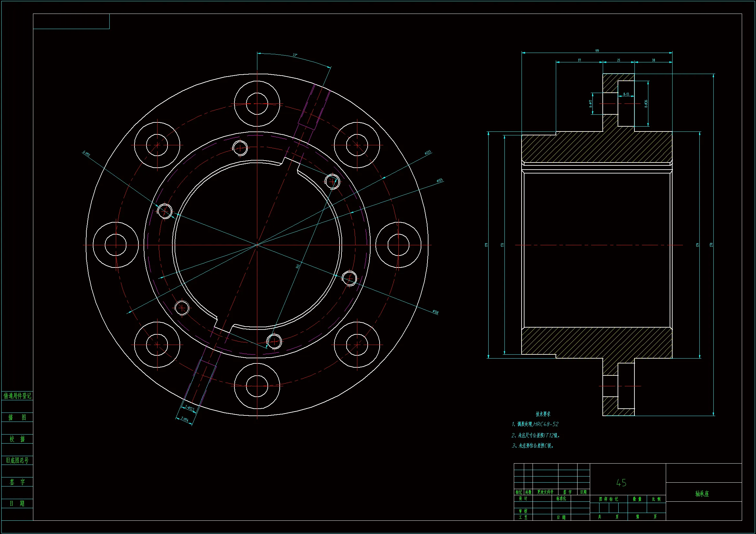756x534 pixels.
Task: Click the 轴承座 part name in title block
Action: click(x=702, y=494)
